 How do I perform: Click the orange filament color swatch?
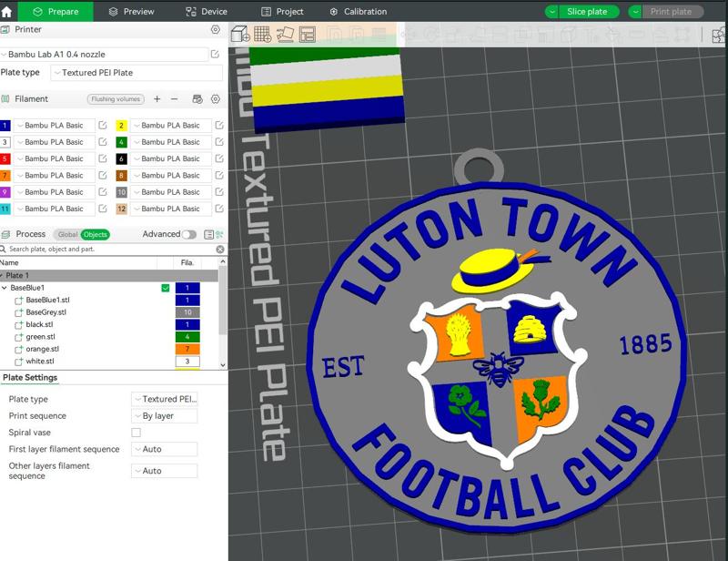point(5,175)
